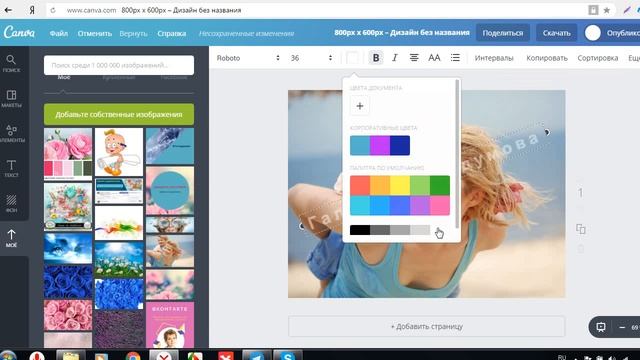Open Сортировка arrange options
640x360 pixels.
598,58
